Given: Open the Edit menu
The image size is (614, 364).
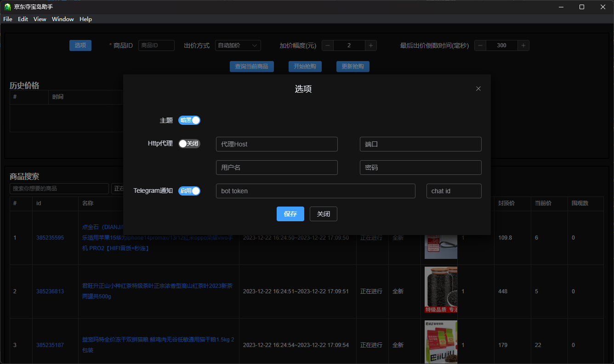Looking at the screenshot, I should (23, 19).
